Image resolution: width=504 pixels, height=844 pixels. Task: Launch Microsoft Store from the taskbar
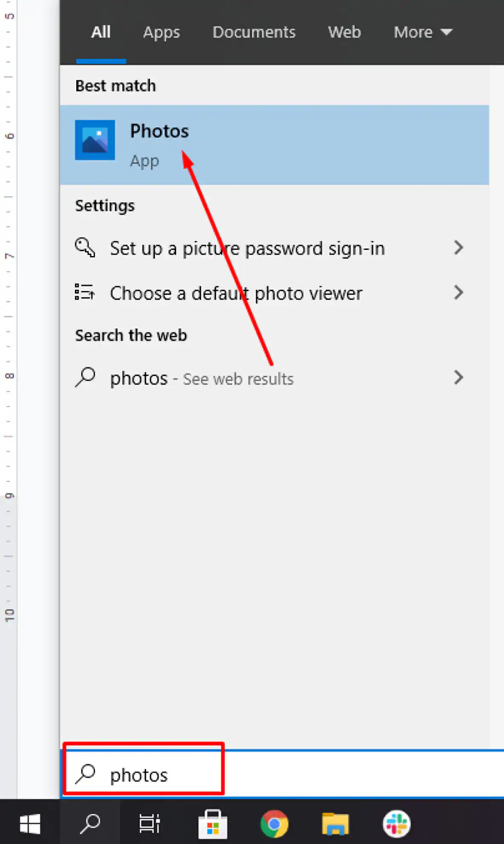tap(213, 824)
